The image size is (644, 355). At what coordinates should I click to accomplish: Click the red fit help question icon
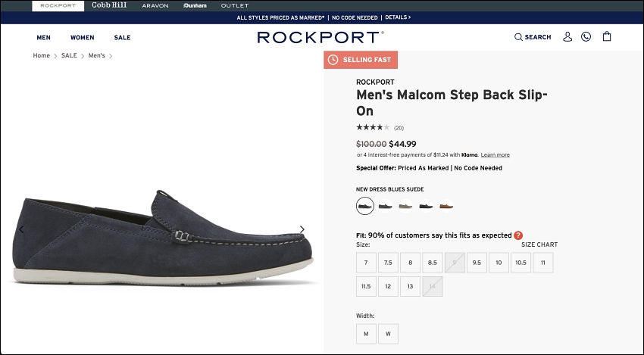[x=518, y=235]
